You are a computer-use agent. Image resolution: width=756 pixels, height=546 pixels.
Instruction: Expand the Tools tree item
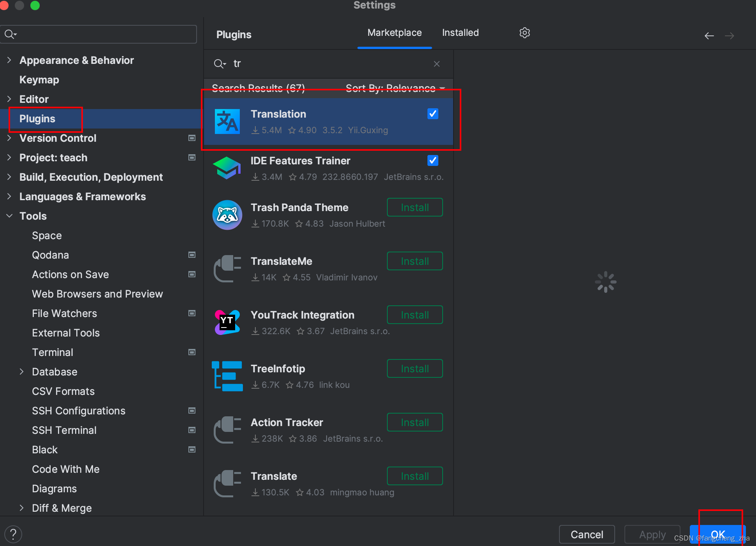[8, 216]
